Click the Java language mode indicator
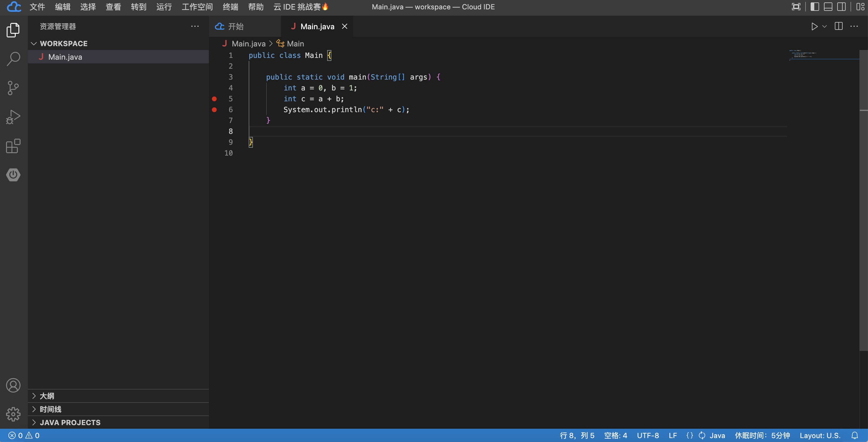The image size is (868, 442). [717, 435]
